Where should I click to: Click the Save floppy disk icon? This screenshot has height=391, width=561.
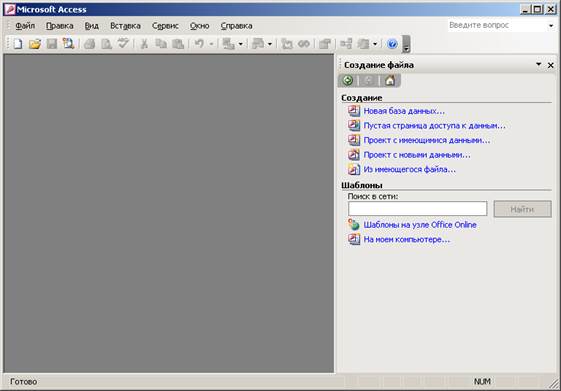(x=52, y=44)
